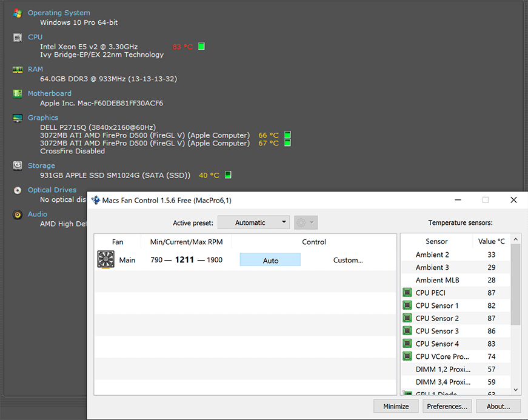528x420 pixels.
Task: Click the Min/Current/Max RPM column header
Action: [186, 242]
